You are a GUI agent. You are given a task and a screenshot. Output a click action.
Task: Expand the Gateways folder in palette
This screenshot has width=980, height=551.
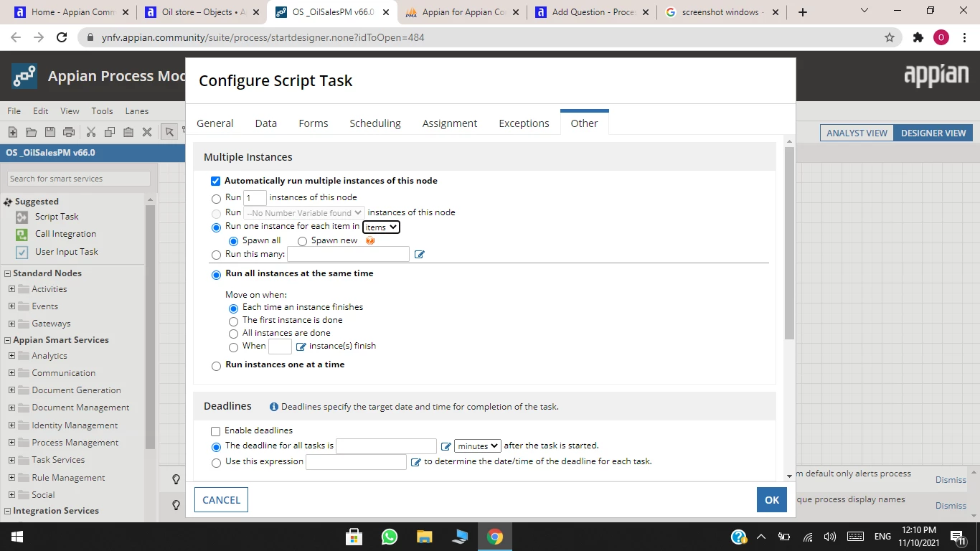(11, 324)
